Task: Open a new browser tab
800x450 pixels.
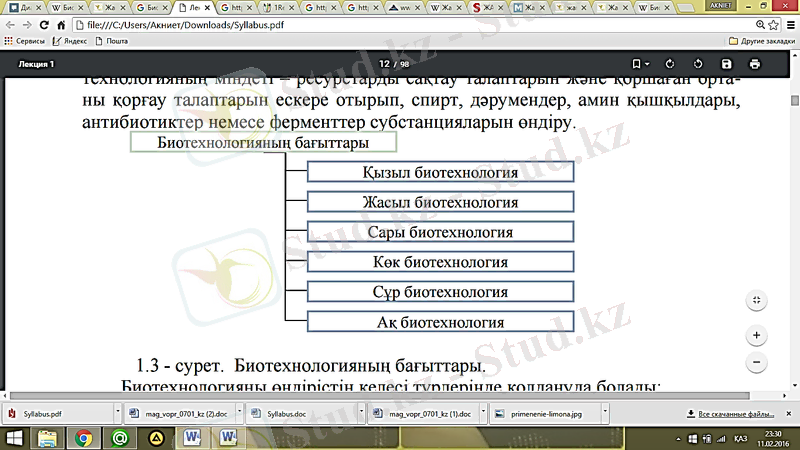Action: tap(686, 8)
